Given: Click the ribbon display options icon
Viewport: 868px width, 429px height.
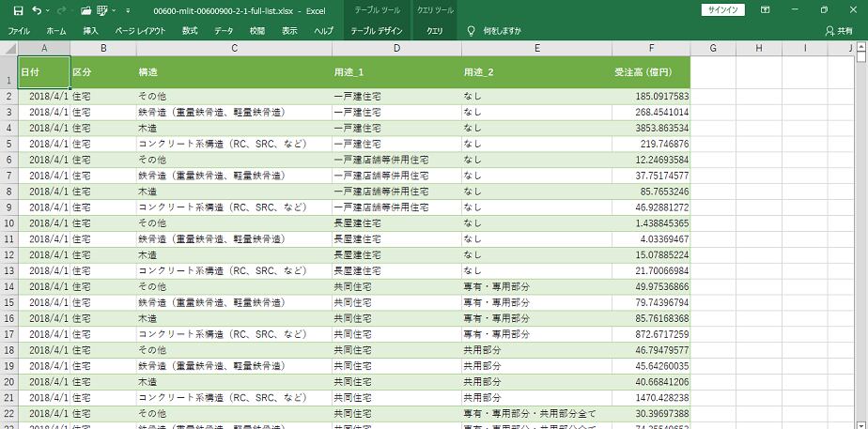Looking at the screenshot, I should 767,10.
